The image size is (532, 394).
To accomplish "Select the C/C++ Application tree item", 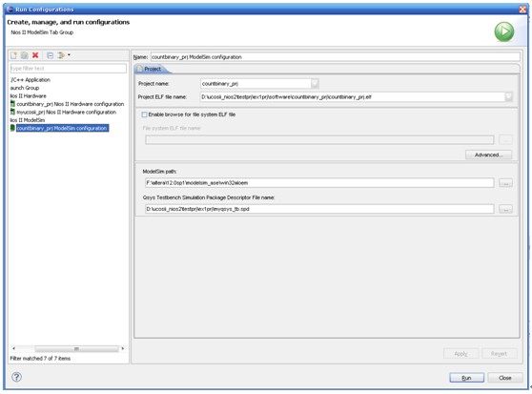I will click(31, 80).
